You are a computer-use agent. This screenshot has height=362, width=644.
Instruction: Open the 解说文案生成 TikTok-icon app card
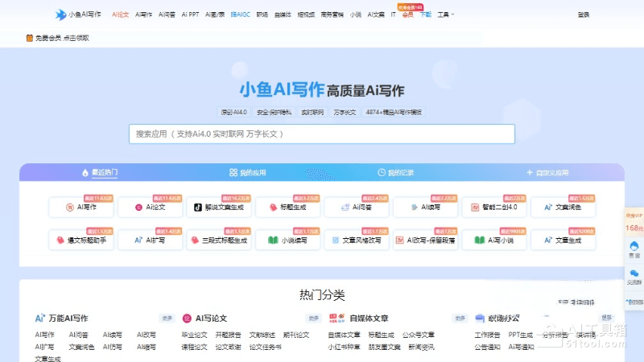tap(219, 208)
